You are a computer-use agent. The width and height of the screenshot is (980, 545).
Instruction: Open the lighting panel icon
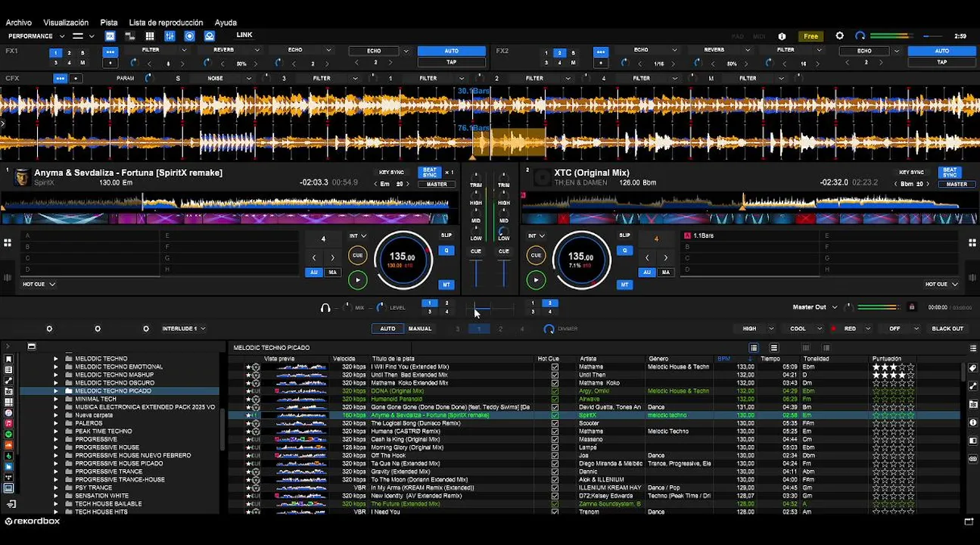tap(210, 36)
